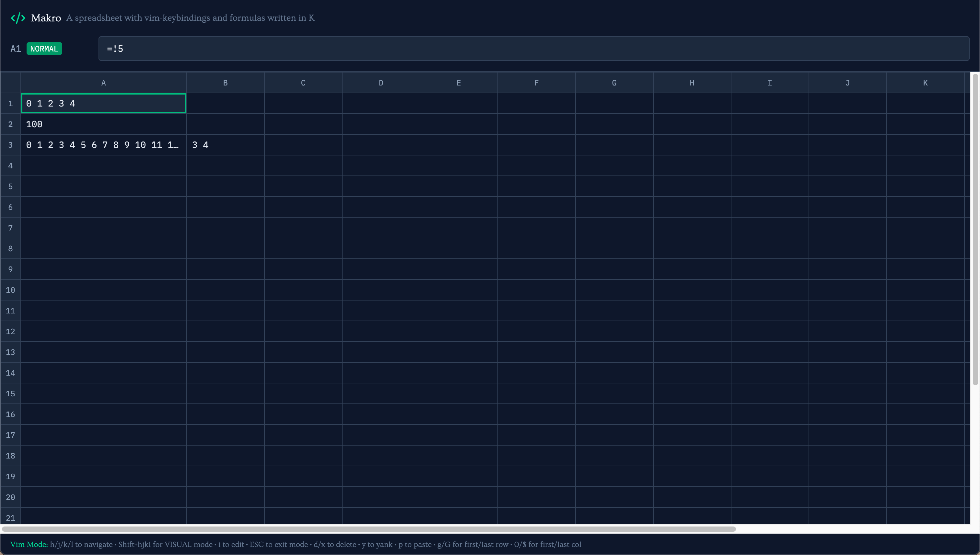The image size is (980, 555).
Task: Select column header F
Action: coord(536,82)
